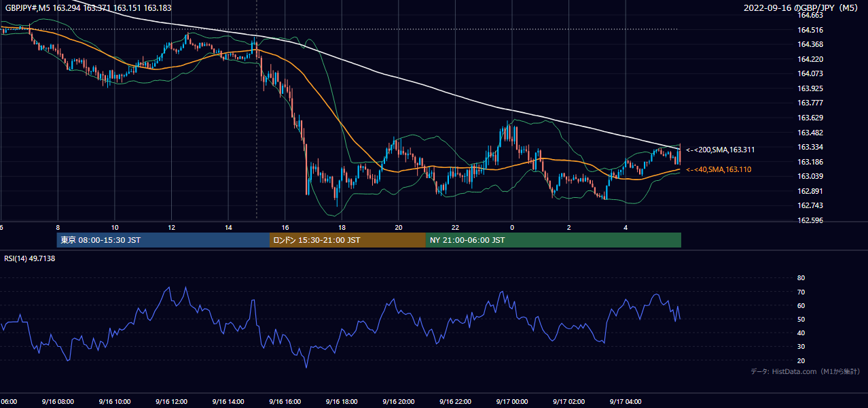This screenshot has height=408, width=868.
Task: Click the '9/16 22:00' date axis label
Action: coord(455,401)
